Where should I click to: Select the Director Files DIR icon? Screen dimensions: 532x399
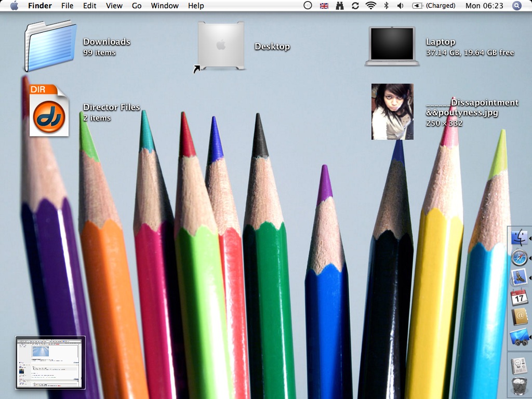coord(49,111)
